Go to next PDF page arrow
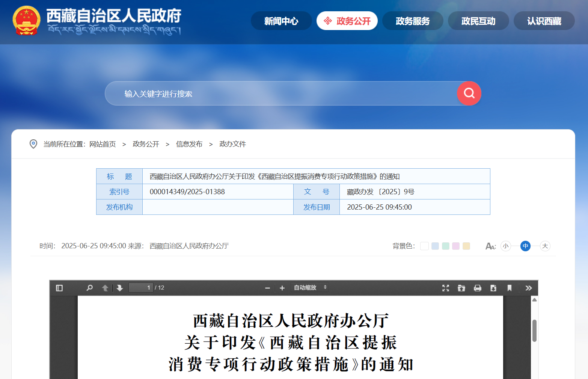 point(120,288)
